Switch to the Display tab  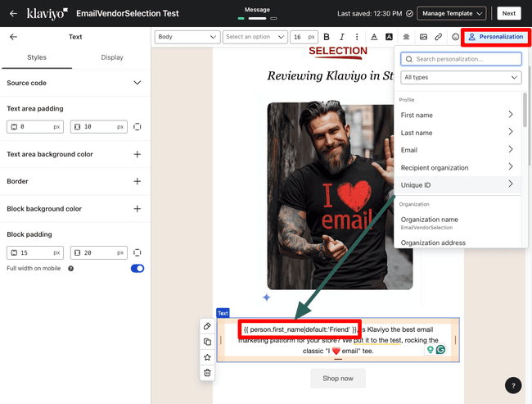point(112,57)
